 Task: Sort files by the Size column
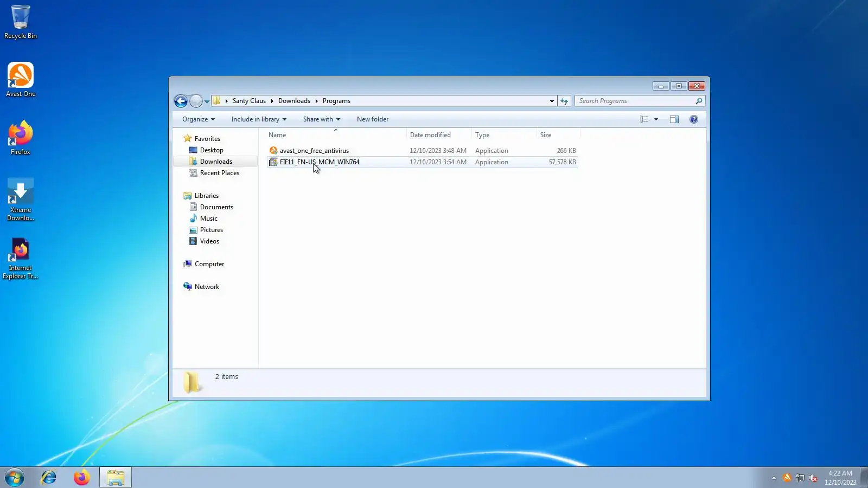coord(558,135)
